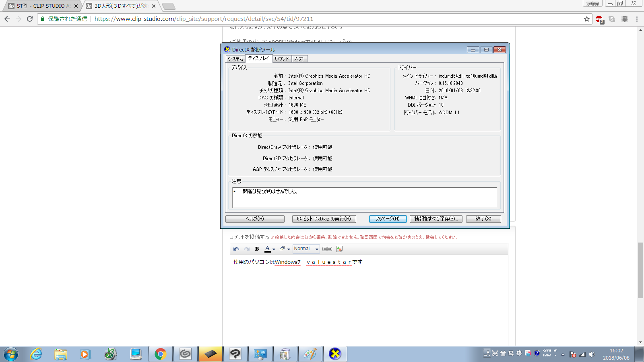Image resolution: width=644 pixels, height=362 pixels.
Task: Open the IME help question mark icon
Action: coord(537,354)
